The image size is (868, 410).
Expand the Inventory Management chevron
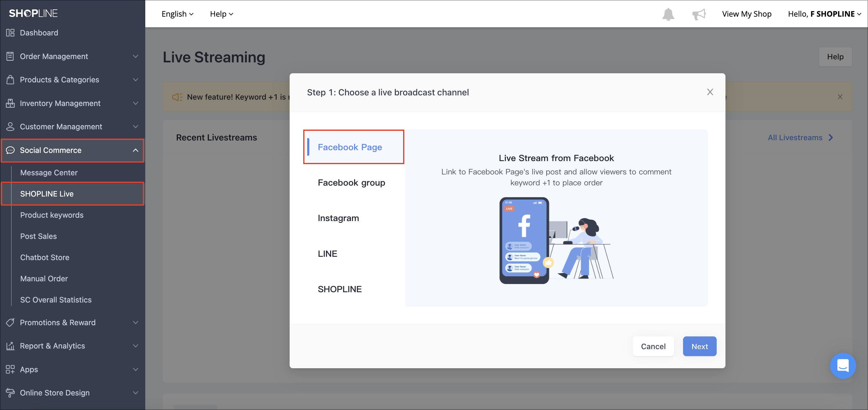pos(136,103)
